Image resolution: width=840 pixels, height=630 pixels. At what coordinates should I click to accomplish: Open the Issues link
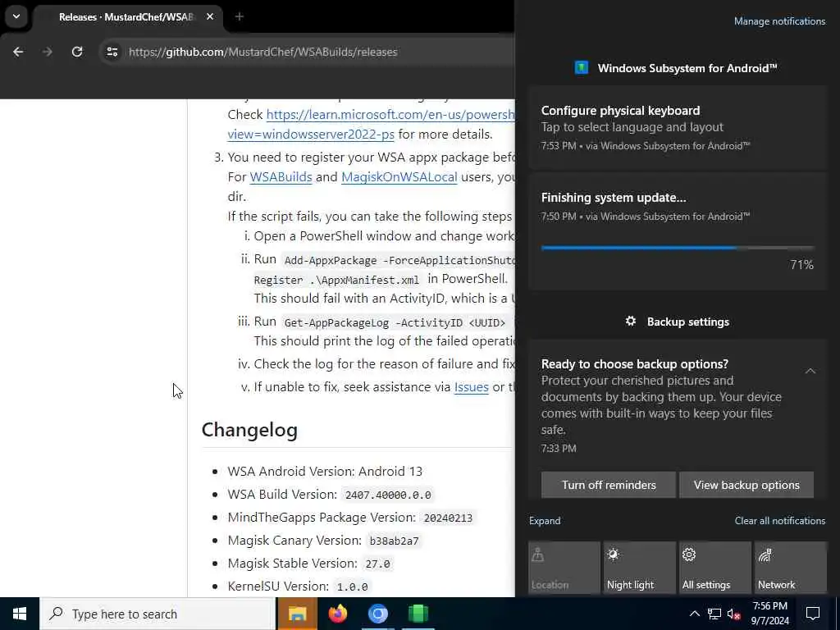472,387
